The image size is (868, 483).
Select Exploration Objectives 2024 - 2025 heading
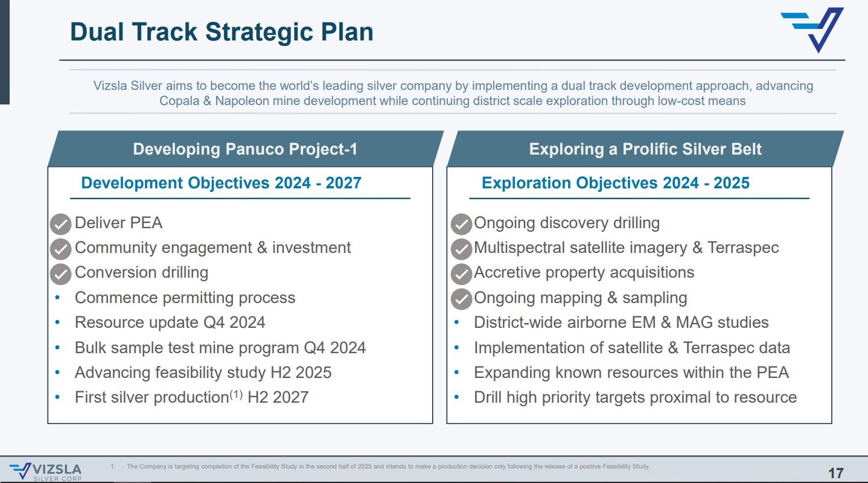pos(615,182)
